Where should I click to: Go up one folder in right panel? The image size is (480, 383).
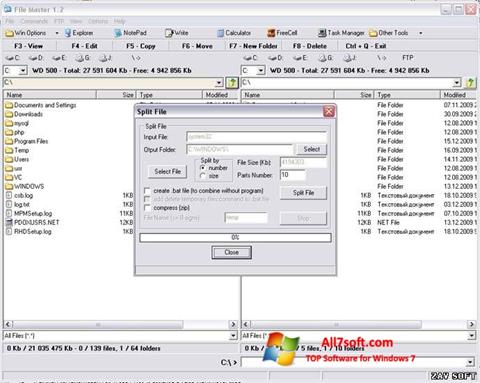pos(470,82)
